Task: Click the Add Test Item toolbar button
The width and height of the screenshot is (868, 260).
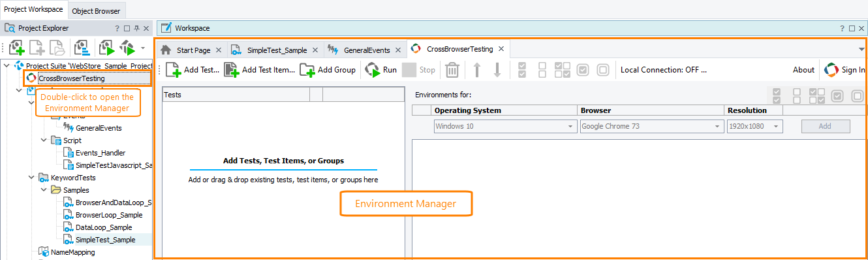Action: click(x=259, y=70)
